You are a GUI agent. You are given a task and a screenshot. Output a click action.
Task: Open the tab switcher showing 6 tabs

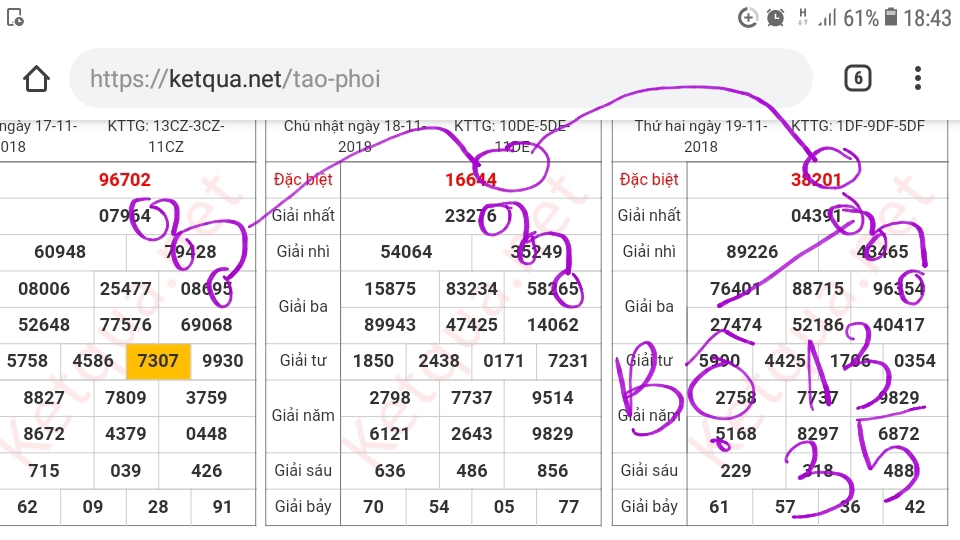pos(857,78)
